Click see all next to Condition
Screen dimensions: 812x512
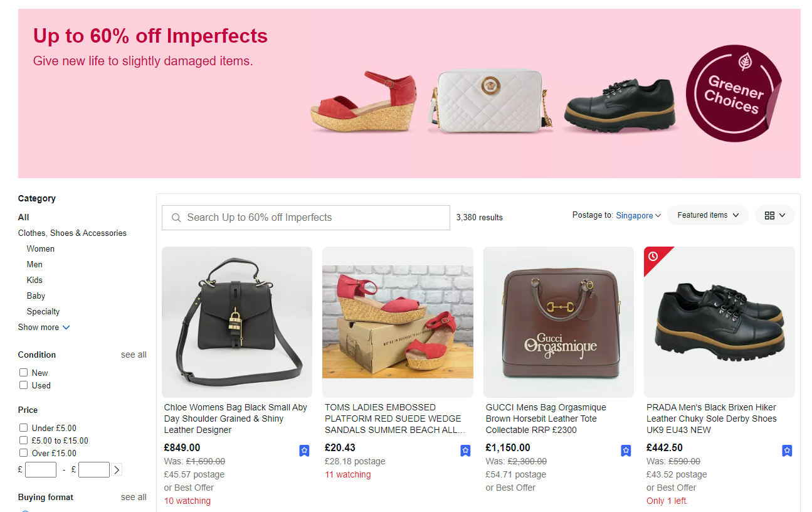(x=134, y=355)
